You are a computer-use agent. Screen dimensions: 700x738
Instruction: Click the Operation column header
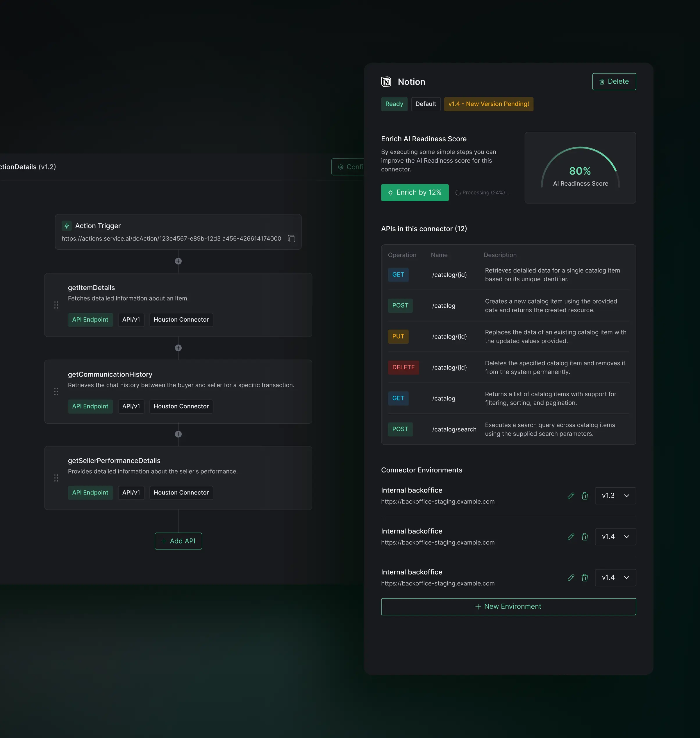pyautogui.click(x=402, y=255)
